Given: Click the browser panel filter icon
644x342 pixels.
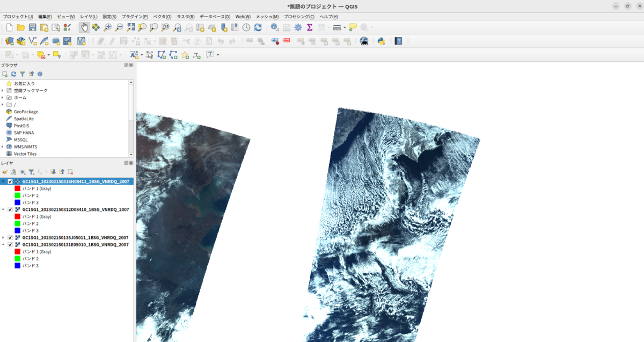Looking at the screenshot, I should (x=23, y=74).
